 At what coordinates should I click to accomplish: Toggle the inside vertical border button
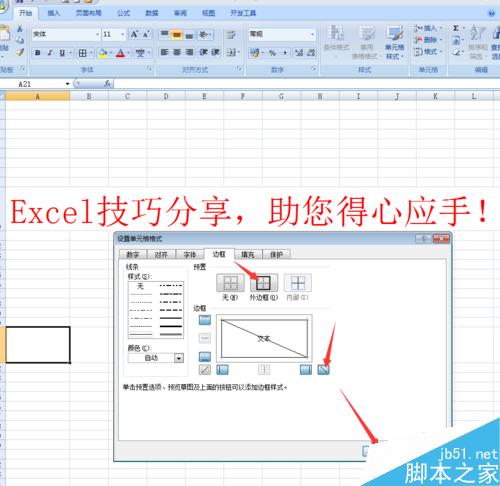pyautogui.click(x=264, y=369)
